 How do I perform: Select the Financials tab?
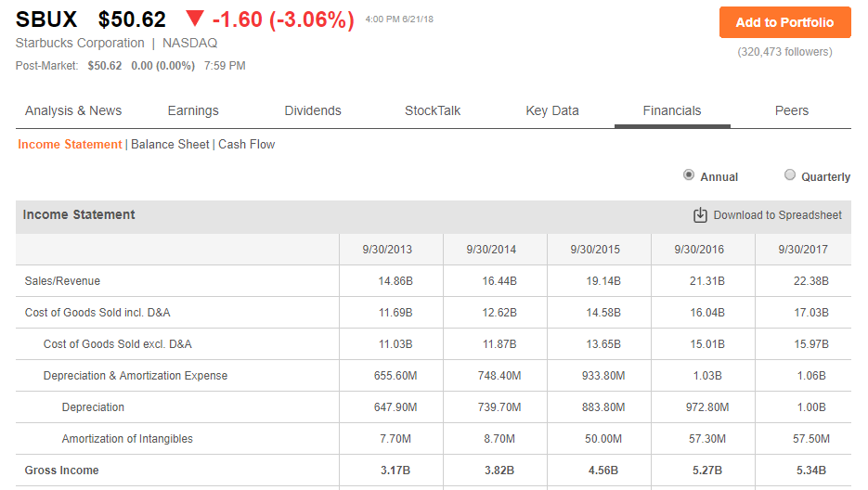point(672,110)
